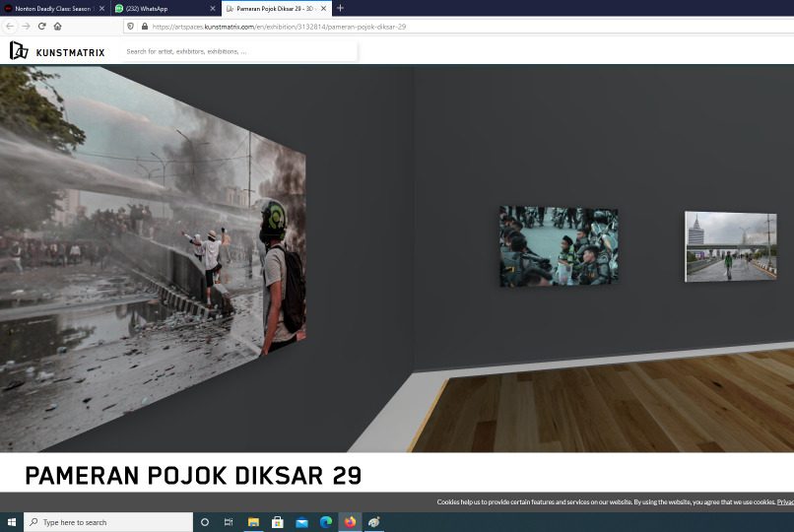Open File Explorer from the taskbar

[x=253, y=522]
